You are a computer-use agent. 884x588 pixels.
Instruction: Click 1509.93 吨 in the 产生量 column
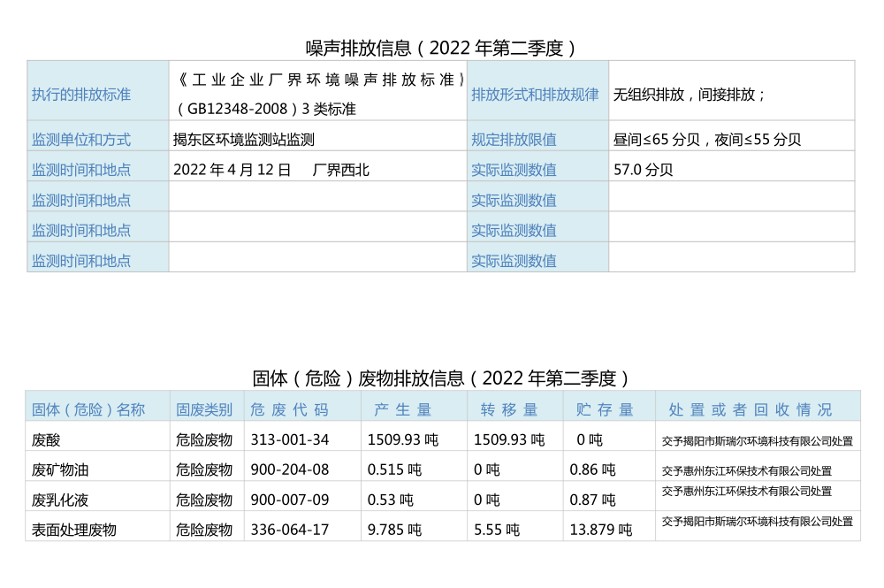tap(402, 439)
